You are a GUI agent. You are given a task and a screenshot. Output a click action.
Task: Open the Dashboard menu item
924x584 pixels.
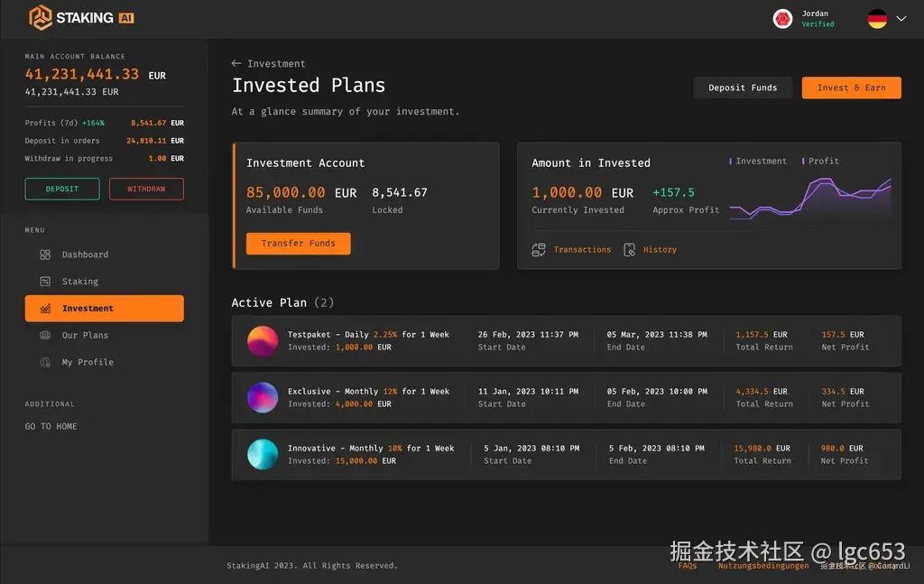coord(105,255)
